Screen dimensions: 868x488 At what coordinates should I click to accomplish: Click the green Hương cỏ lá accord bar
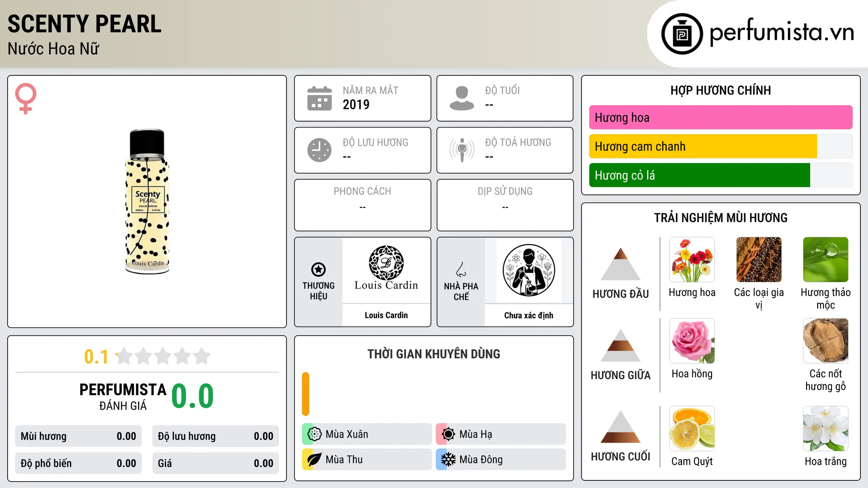pos(699,175)
